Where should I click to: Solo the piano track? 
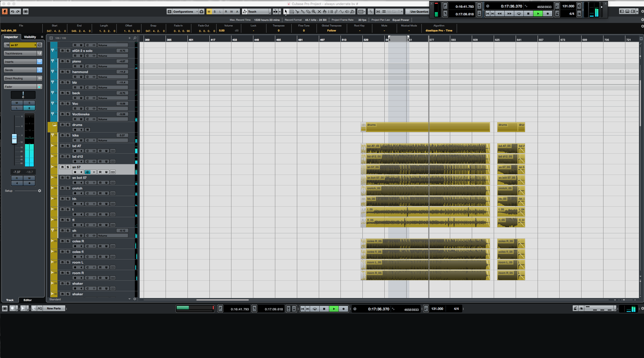click(x=68, y=61)
